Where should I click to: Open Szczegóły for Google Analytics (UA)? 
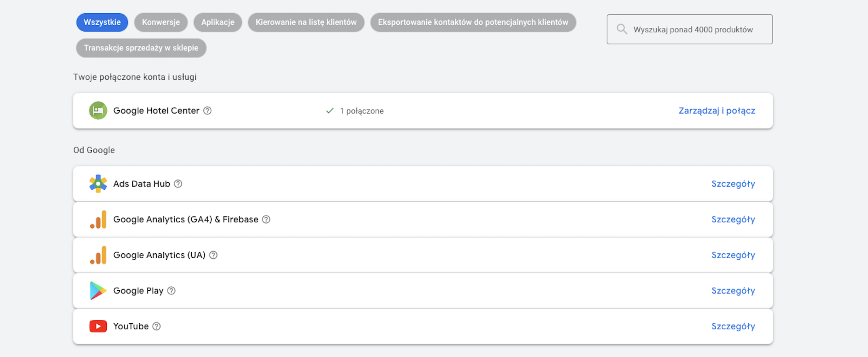(x=733, y=255)
